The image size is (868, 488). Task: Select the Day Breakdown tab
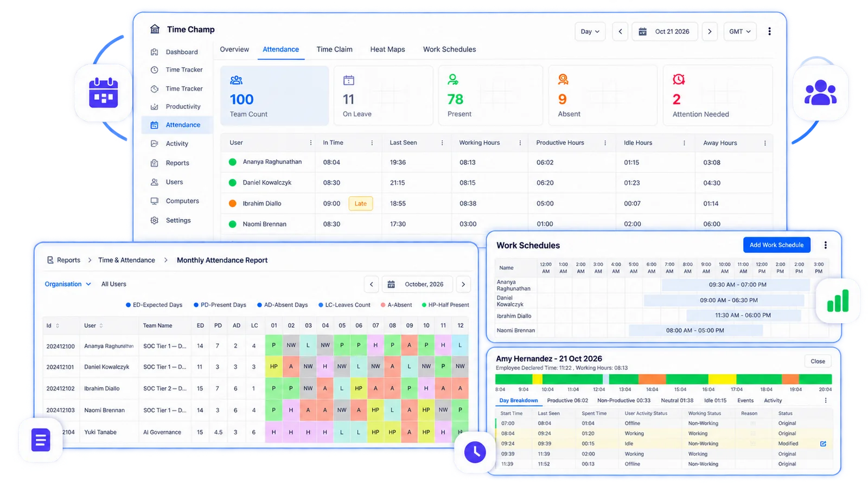pos(519,401)
